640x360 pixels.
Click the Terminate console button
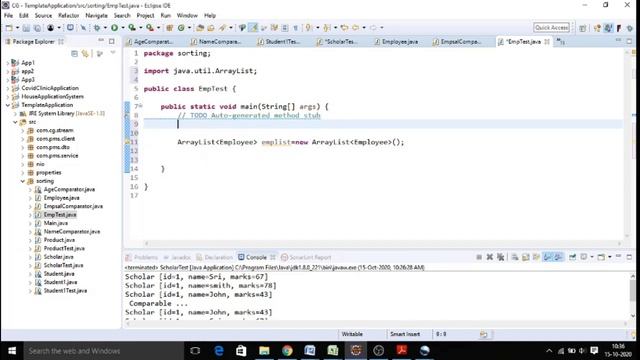(x=479, y=257)
